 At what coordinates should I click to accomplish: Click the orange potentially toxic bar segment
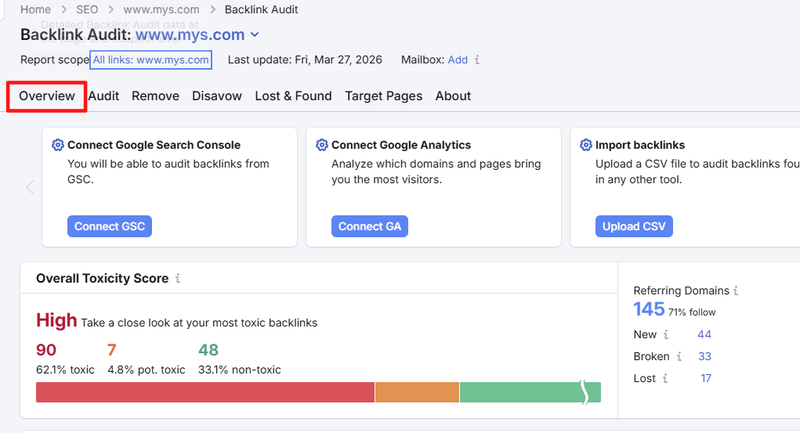[417, 392]
